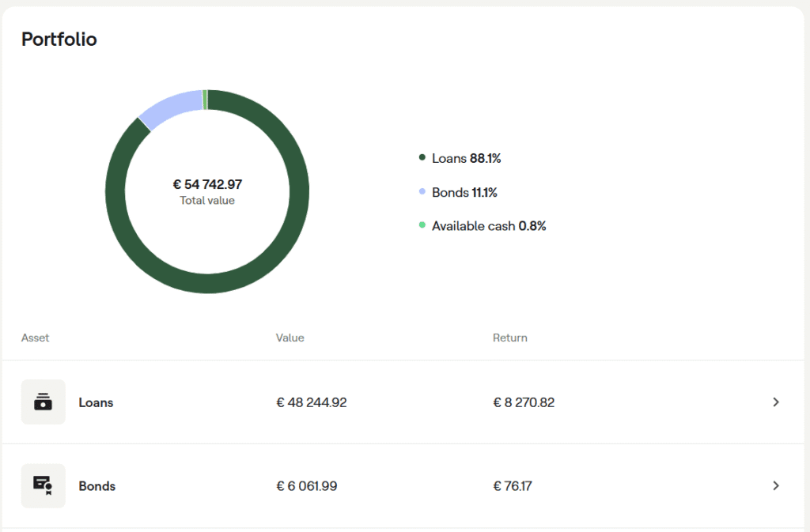Select the Bonds legend dot
810x532 pixels.
422,191
